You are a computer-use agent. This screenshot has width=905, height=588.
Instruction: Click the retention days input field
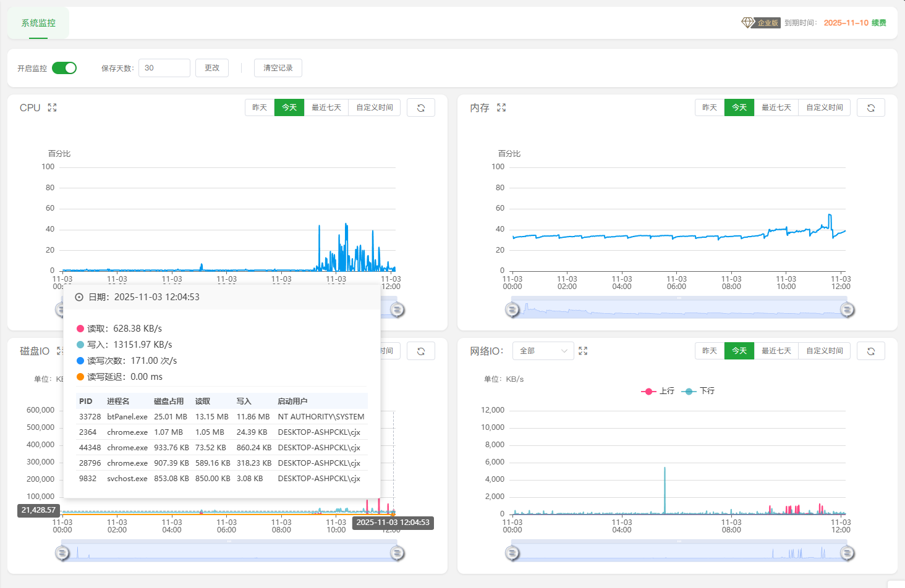pos(164,68)
